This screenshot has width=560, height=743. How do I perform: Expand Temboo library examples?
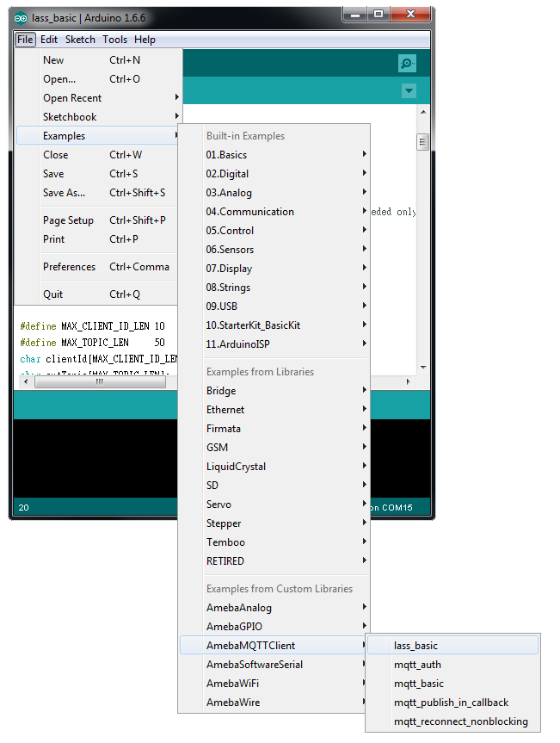(x=274, y=542)
